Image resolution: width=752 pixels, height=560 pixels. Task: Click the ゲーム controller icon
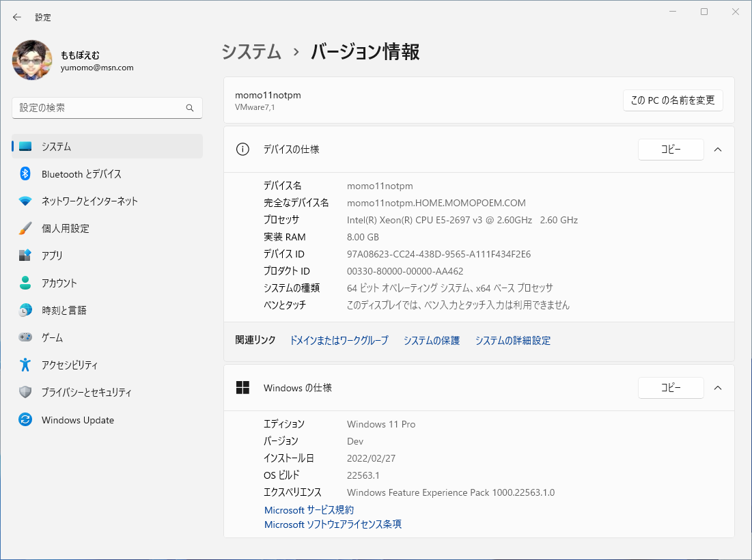(x=25, y=337)
